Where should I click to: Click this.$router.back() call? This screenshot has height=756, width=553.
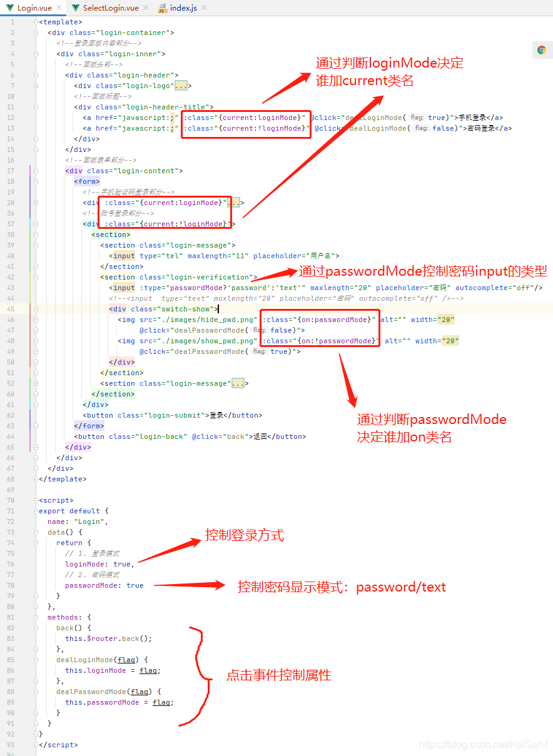(109, 638)
